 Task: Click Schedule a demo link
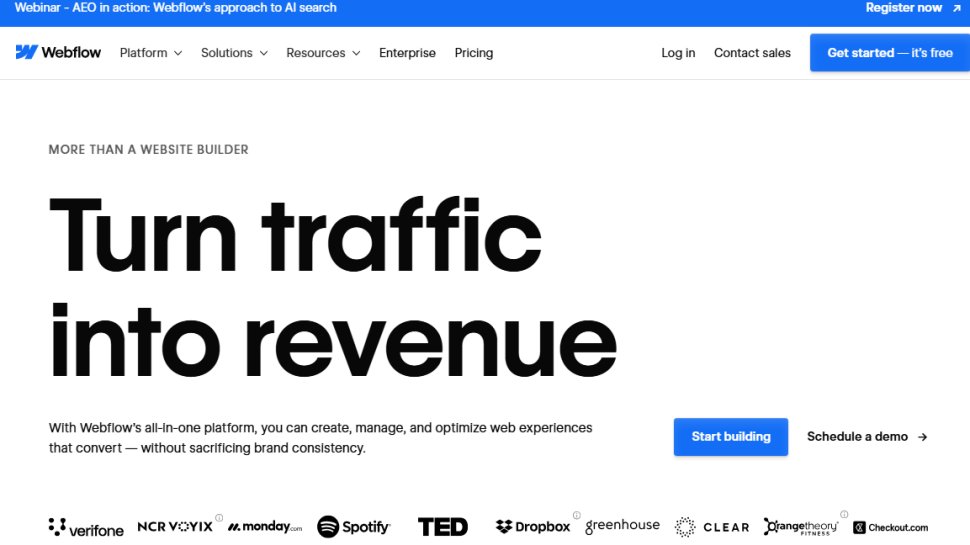[867, 437]
